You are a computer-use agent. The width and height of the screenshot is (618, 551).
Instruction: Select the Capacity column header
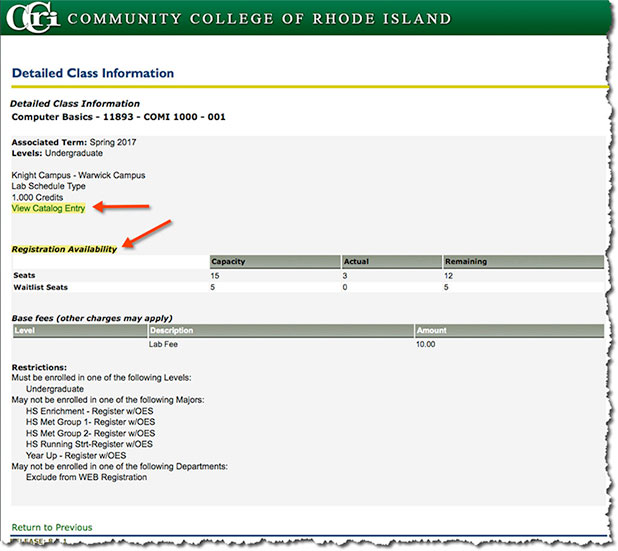coord(229,262)
